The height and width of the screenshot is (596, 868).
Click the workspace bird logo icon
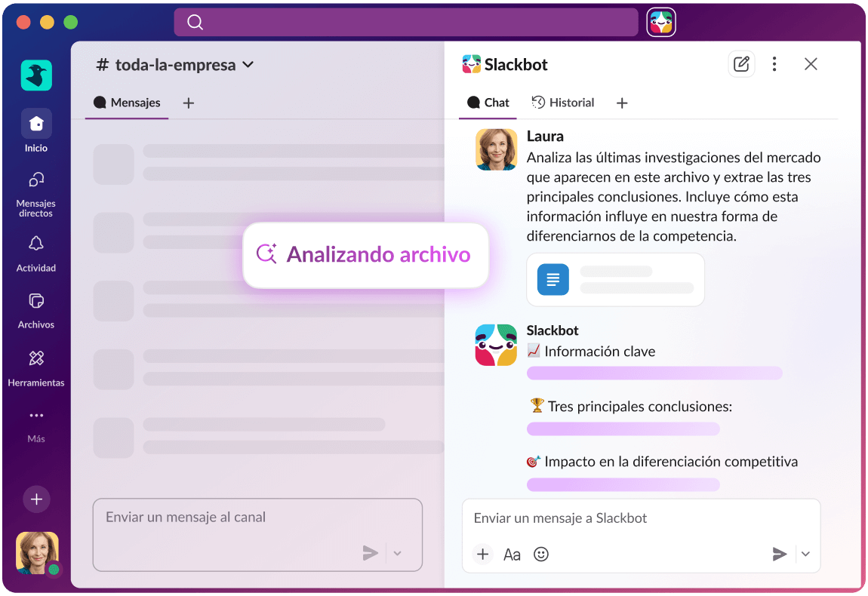pos(36,75)
